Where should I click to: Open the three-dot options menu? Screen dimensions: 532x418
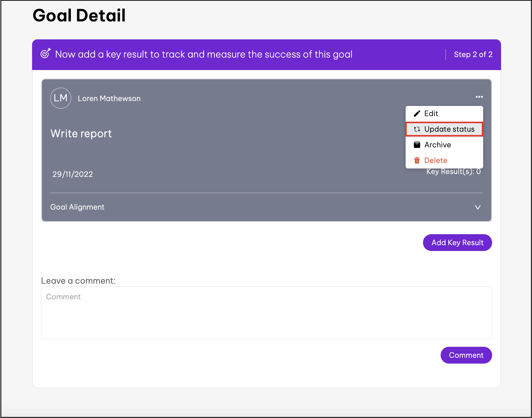pos(479,97)
